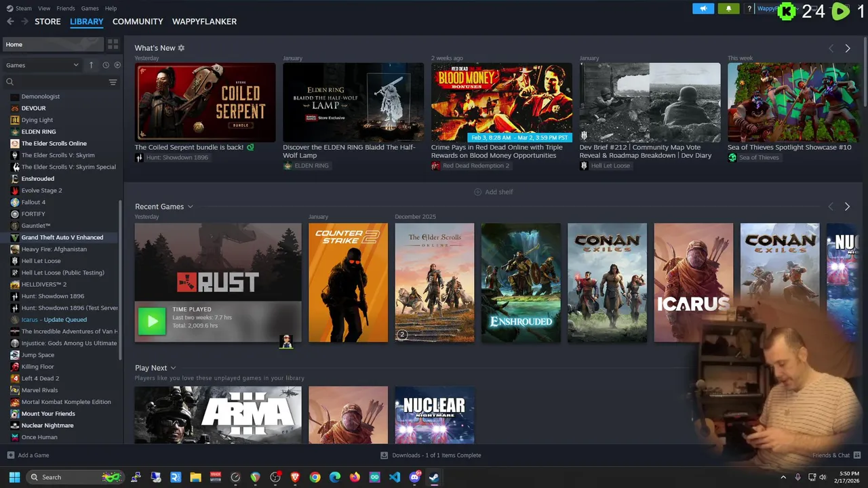
Task: Open Firefox from taskbar
Action: point(355,477)
